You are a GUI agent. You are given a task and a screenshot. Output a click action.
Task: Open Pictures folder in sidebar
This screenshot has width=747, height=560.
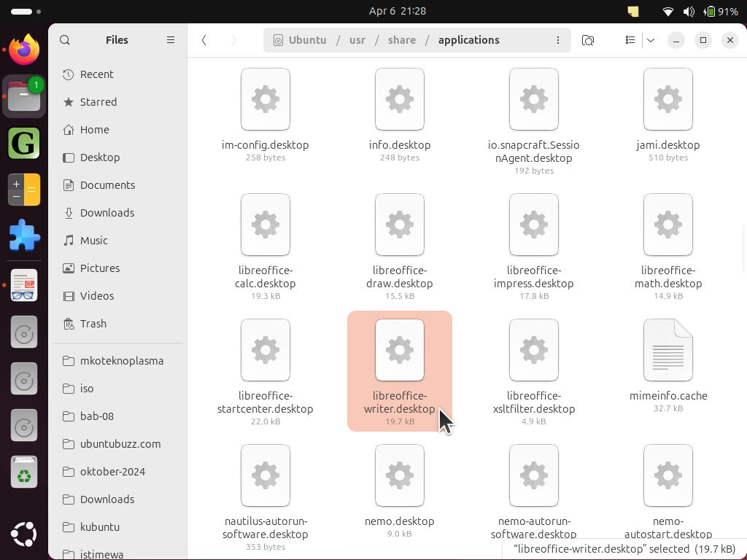coord(117,268)
